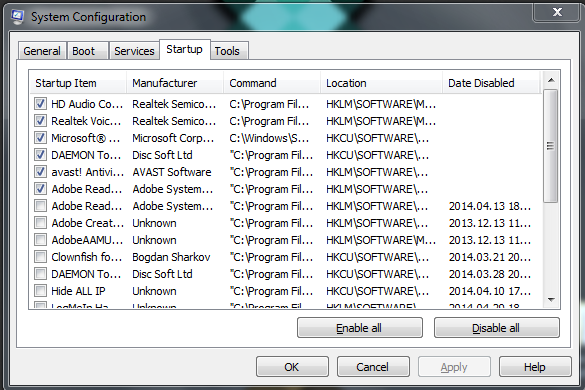Screen dimensions: 585x390
Task: Click the startup list scrollbar thumb
Action: click(551, 146)
